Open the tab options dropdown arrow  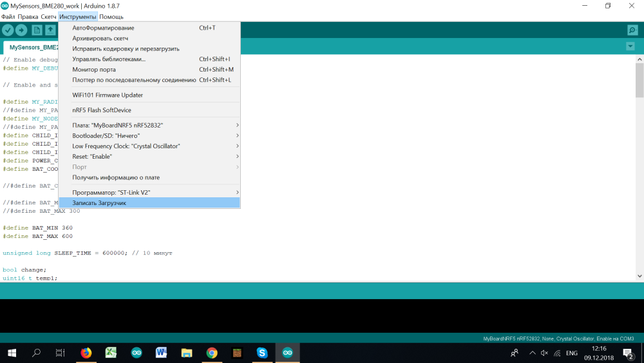click(630, 46)
